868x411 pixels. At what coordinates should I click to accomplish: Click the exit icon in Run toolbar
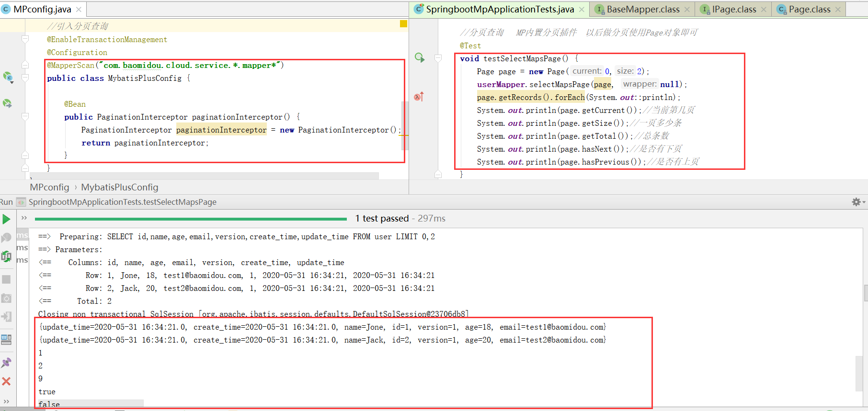coord(6,317)
